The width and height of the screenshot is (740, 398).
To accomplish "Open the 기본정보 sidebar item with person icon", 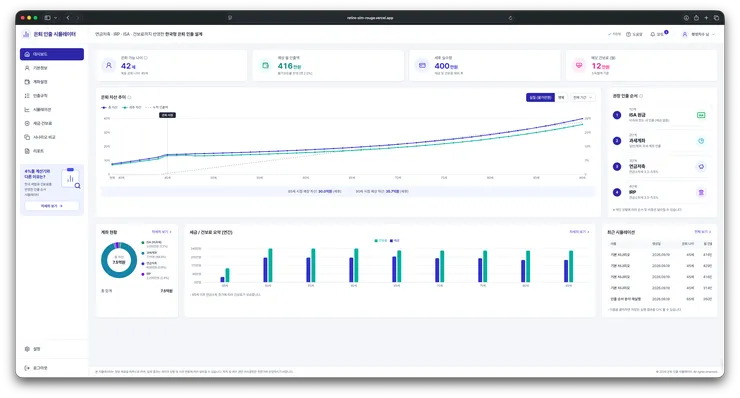I will 52,68.
